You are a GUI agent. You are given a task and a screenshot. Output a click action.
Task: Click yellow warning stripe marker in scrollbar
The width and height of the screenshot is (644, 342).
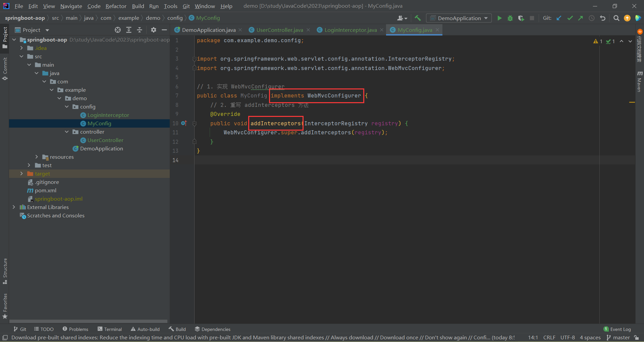632,102
